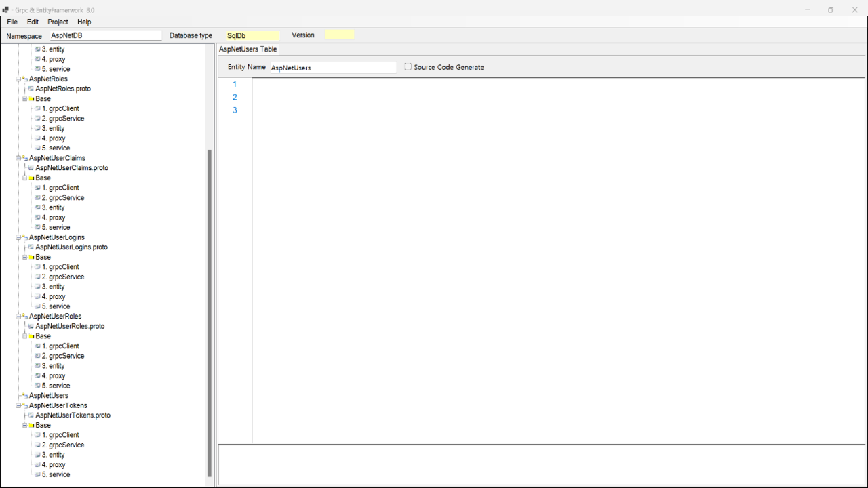
Task: Click the AspNetRoles.proto file icon
Action: 31,89
